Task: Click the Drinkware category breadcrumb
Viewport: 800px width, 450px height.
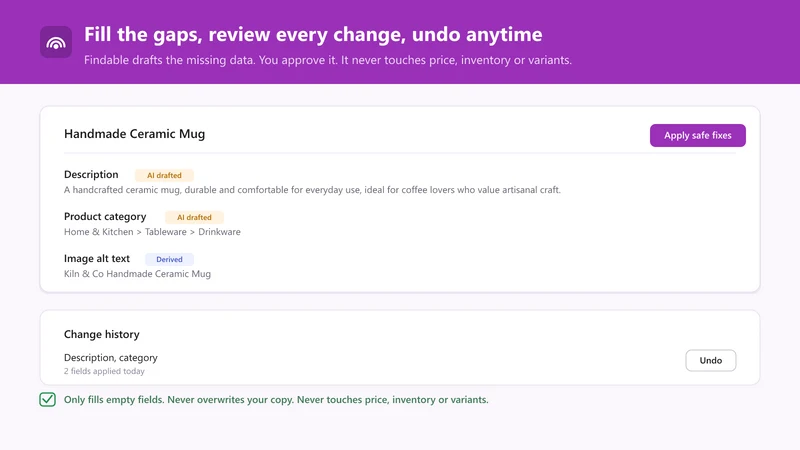Action: (x=219, y=232)
